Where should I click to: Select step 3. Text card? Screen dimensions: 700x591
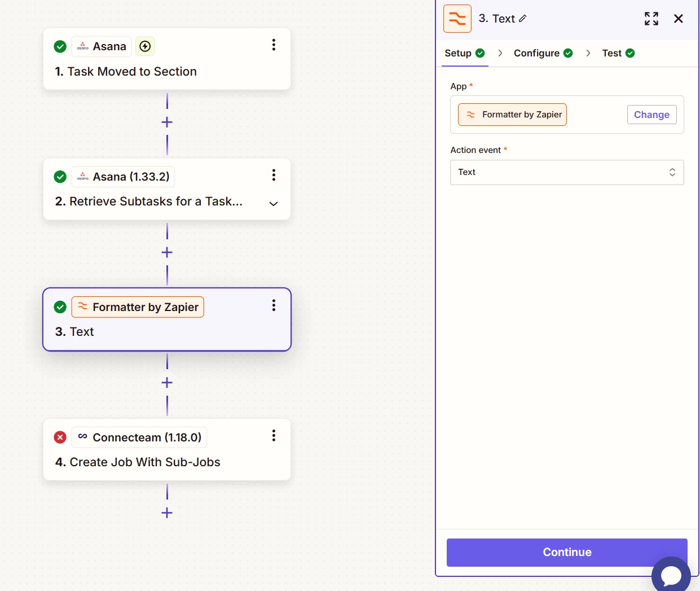(x=167, y=319)
